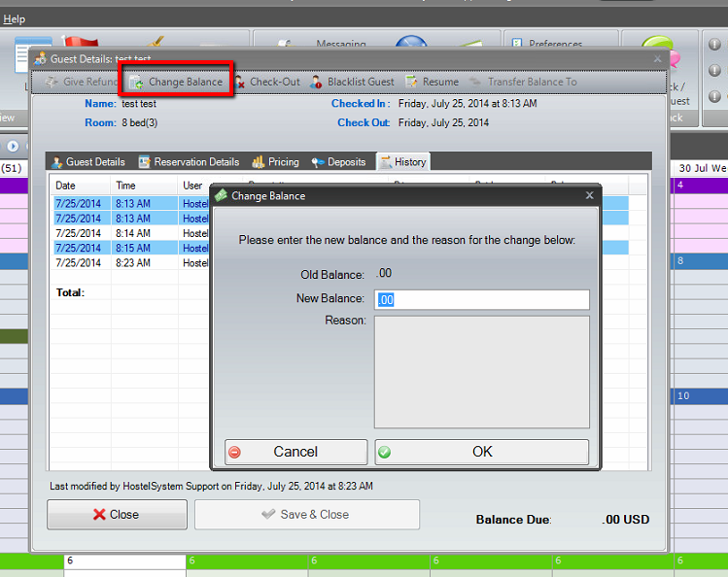The image size is (728, 577).
Task: Click the Transfer Balance To arrow icon
Action: coord(475,82)
